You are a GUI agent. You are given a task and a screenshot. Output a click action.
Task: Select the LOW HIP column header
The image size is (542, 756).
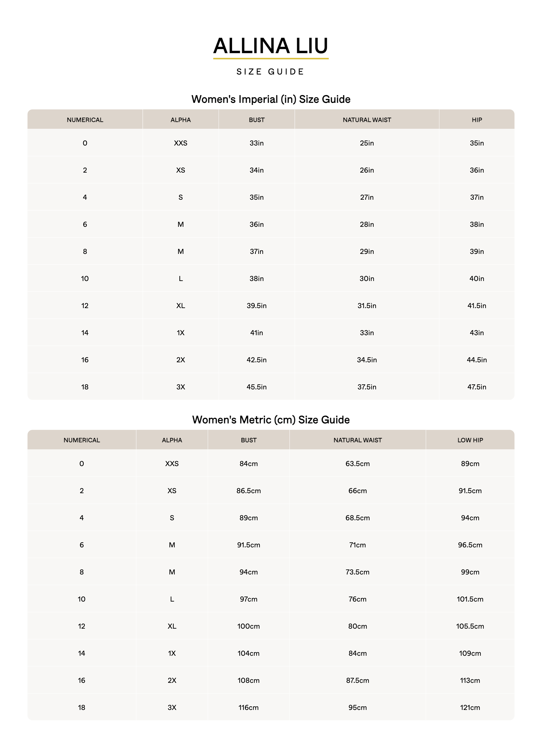(470, 440)
